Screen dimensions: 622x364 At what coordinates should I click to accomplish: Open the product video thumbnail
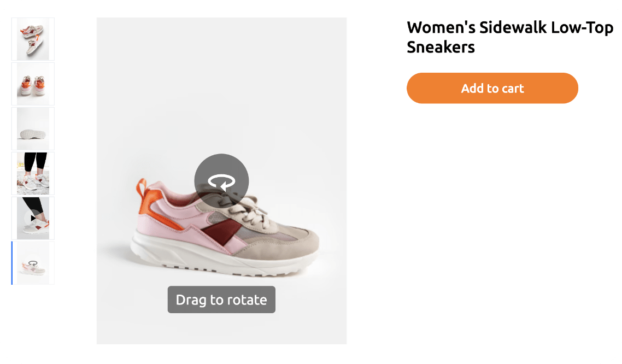pos(33,219)
